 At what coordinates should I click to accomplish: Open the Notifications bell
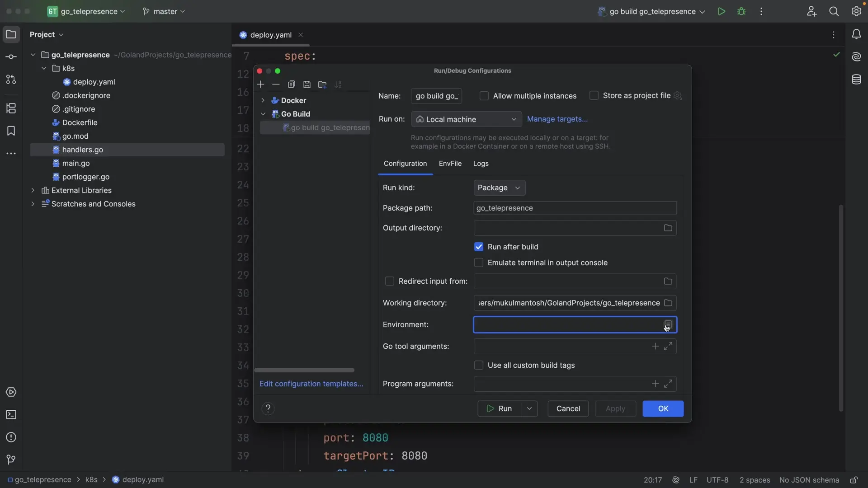click(x=856, y=34)
